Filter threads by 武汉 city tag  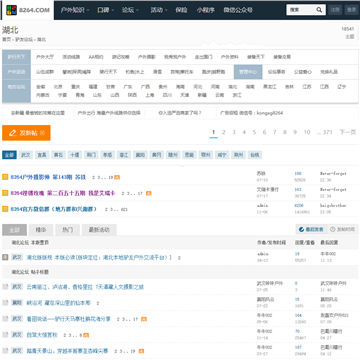[x=25, y=155]
